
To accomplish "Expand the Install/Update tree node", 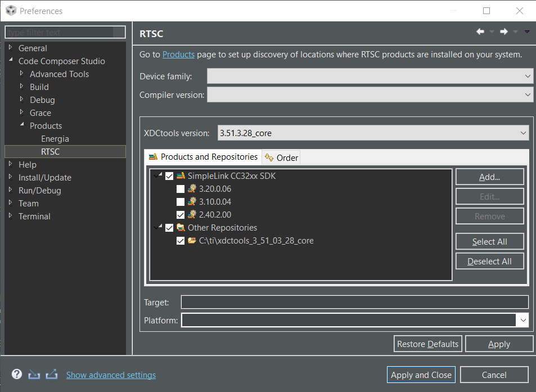I will point(10,177).
